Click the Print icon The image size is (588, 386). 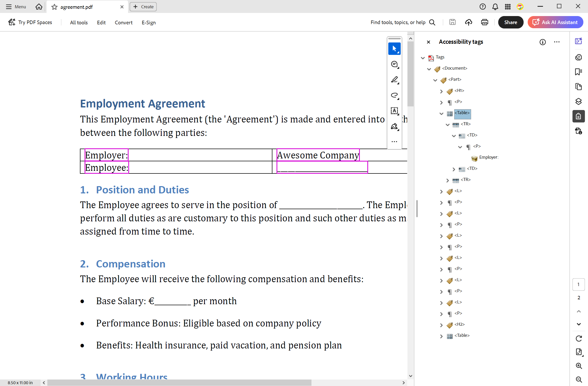(485, 22)
